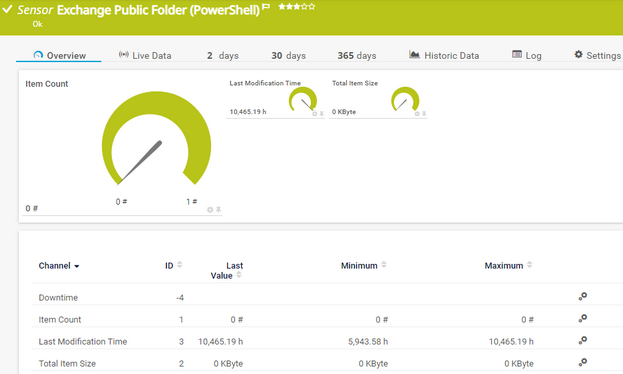Screen dimensions: 623x374
Task: Open the 2 days graph tab
Action: coord(222,55)
